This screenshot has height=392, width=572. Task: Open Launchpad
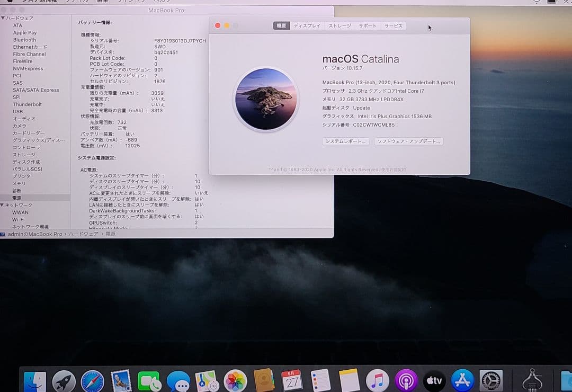coord(64,380)
